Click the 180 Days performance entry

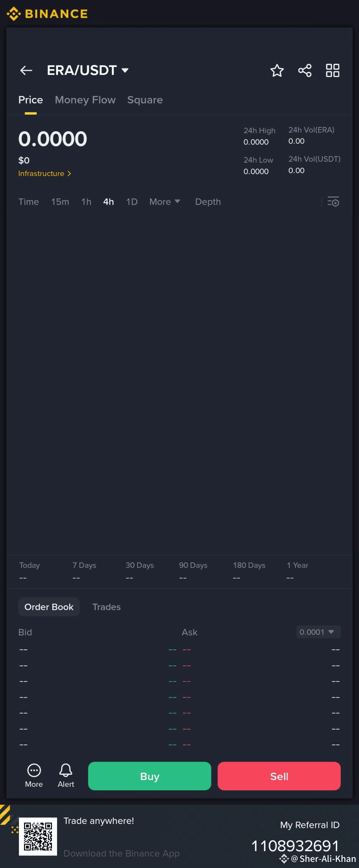pos(249,571)
